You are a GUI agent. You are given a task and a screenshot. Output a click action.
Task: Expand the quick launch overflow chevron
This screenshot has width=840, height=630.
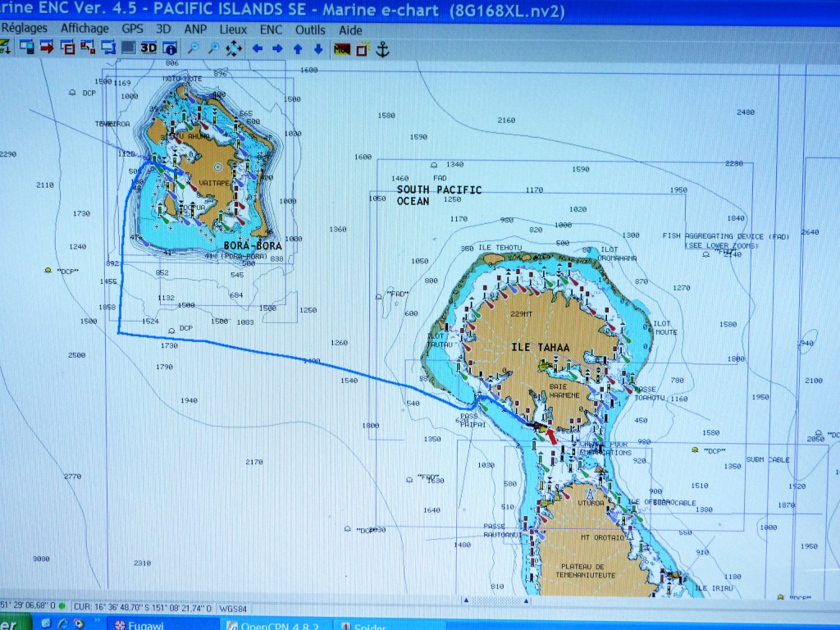[x=97, y=622]
